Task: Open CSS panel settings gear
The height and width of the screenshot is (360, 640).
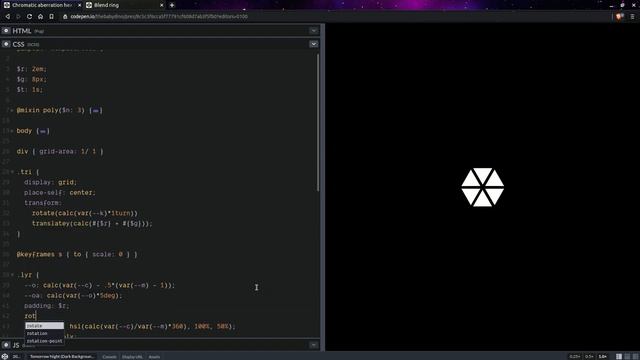Action: 6,44
